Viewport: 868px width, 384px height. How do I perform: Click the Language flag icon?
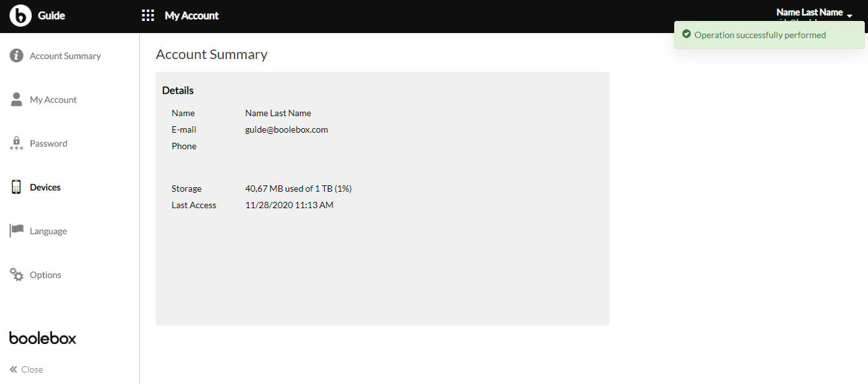17,231
